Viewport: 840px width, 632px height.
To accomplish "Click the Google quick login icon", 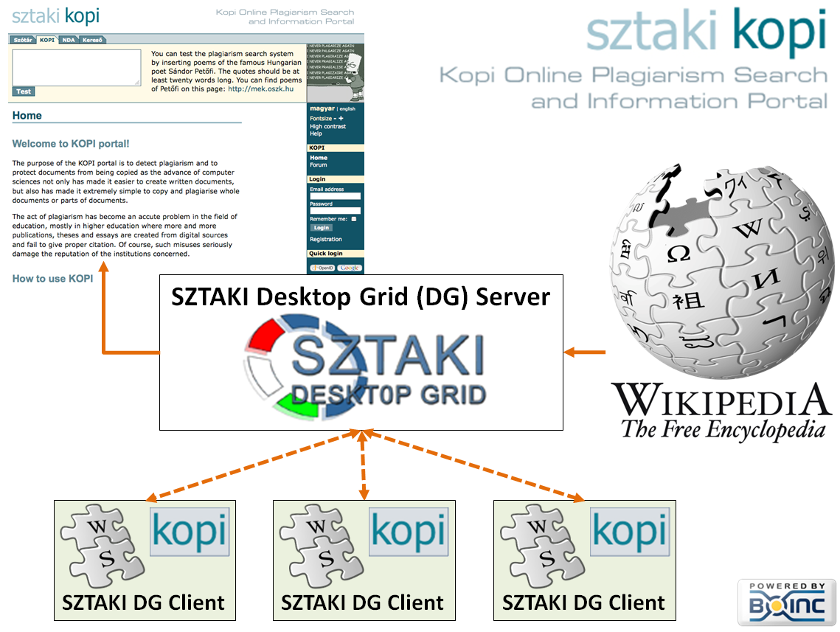I will click(350, 268).
